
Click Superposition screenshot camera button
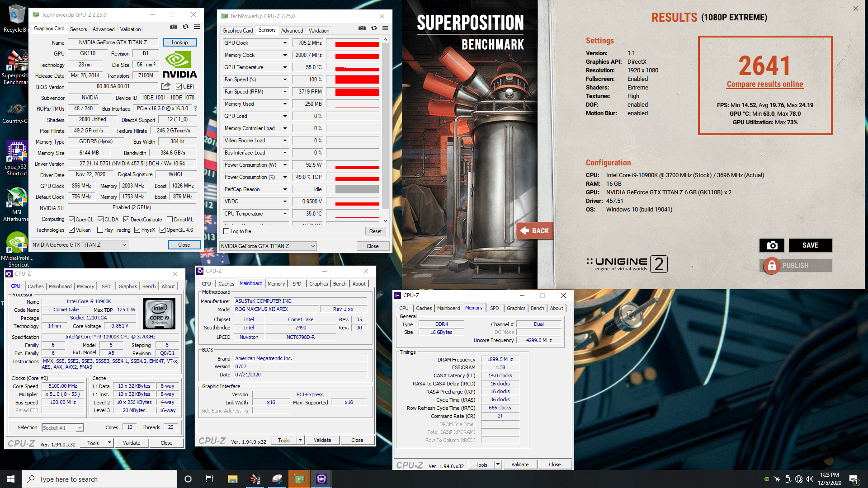pos(772,245)
